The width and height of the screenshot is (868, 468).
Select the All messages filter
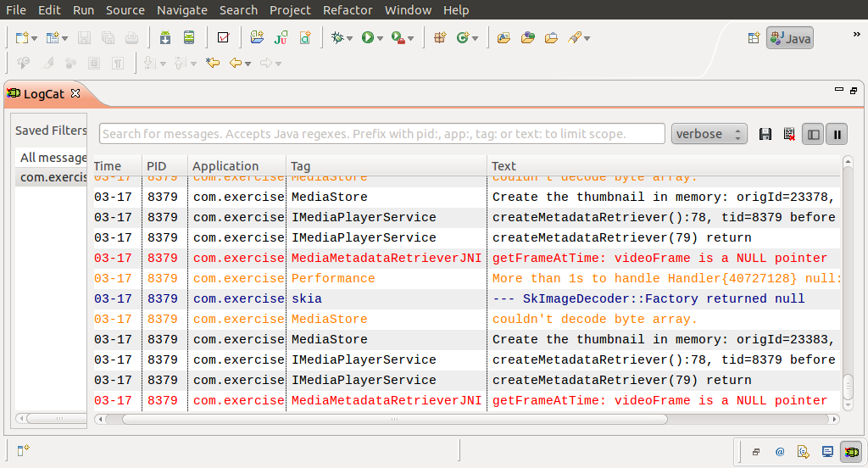click(51, 158)
